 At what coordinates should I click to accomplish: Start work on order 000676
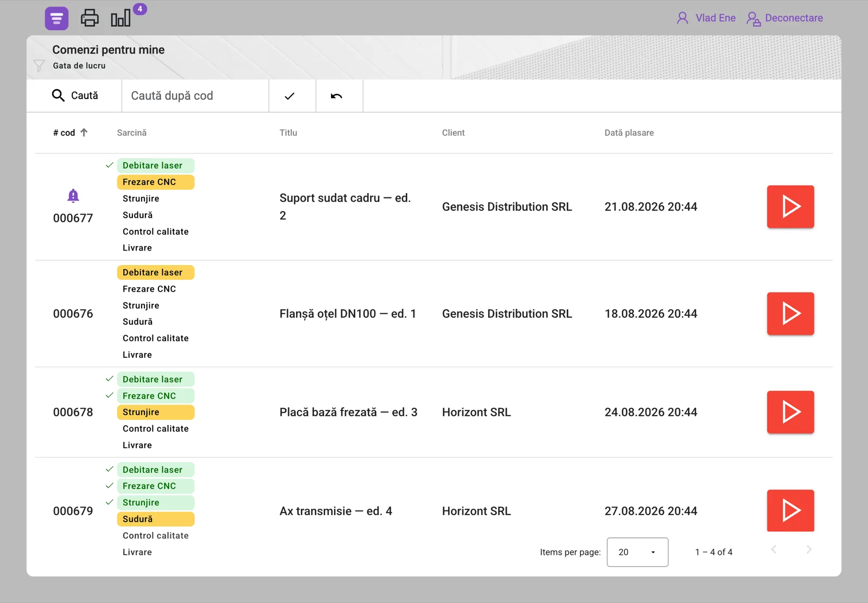(790, 313)
